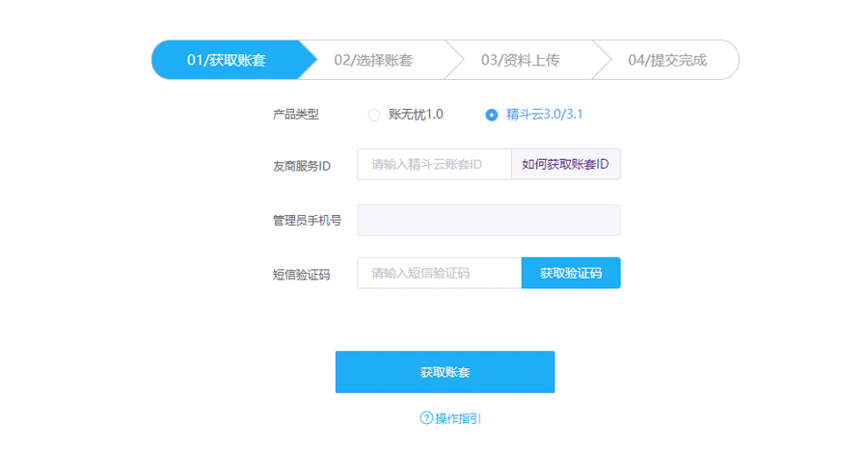
Task: Open the 操作指引 link
Action: coord(458,418)
